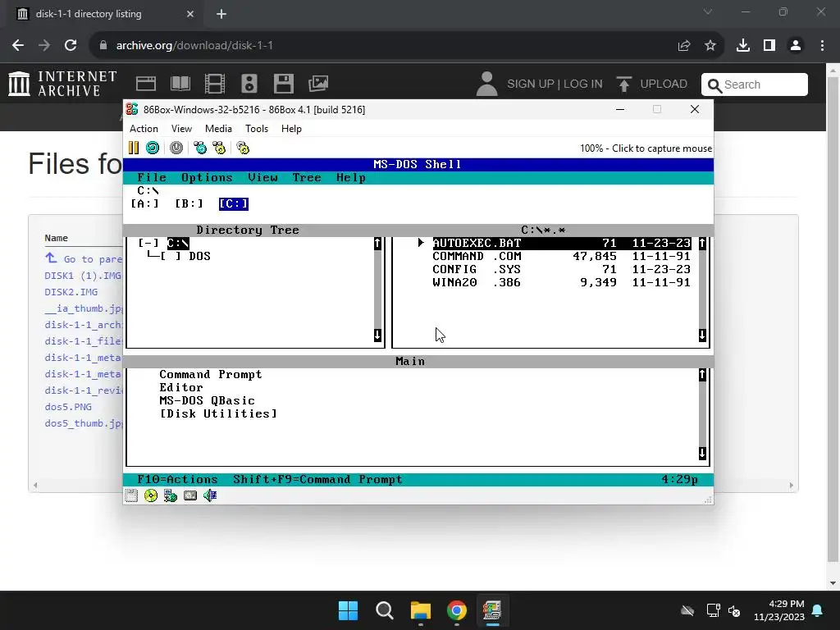Click the Main panel scroll down arrow
The width and height of the screenshot is (840, 630).
tap(702, 453)
